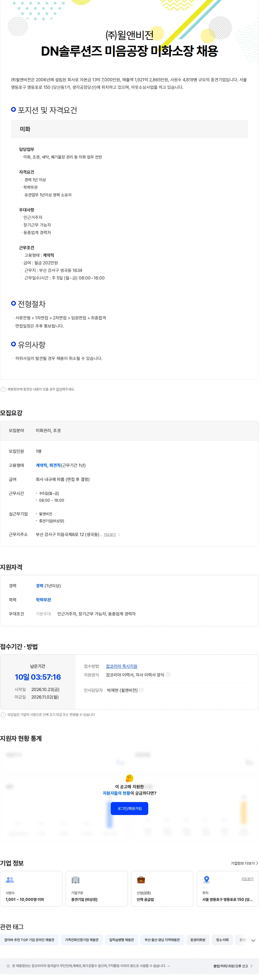Select tag 일학습병행 채용관
Image resolution: width=259 pixels, height=980 pixels.
point(121,940)
